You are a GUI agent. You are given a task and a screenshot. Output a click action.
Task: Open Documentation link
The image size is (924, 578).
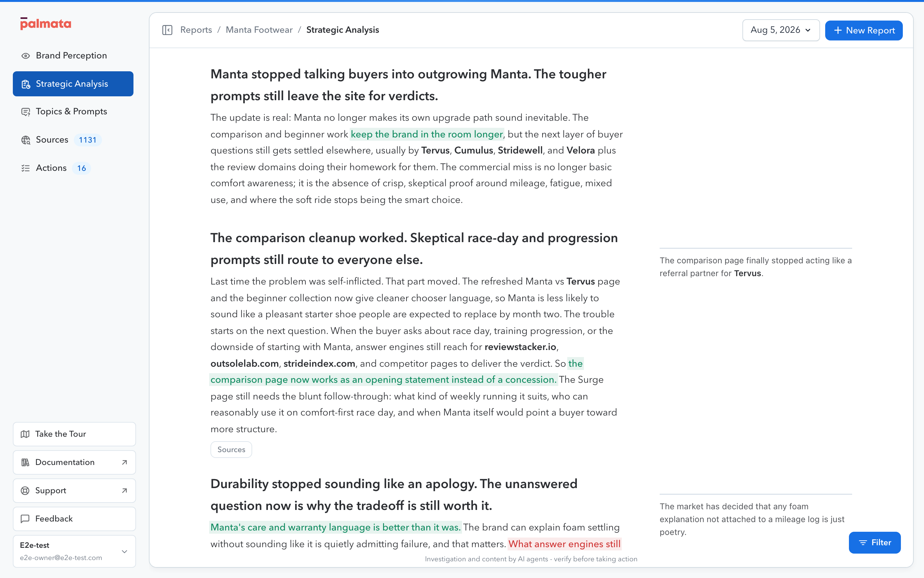tap(74, 462)
